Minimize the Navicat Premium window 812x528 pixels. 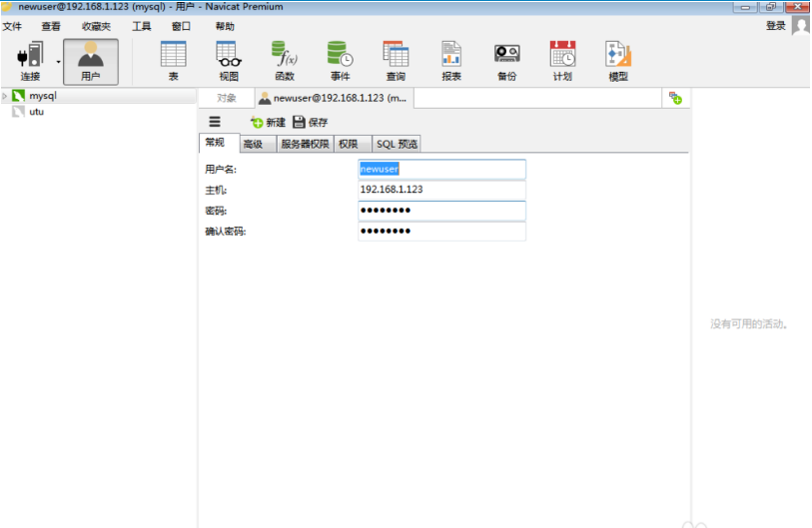pyautogui.click(x=745, y=7)
